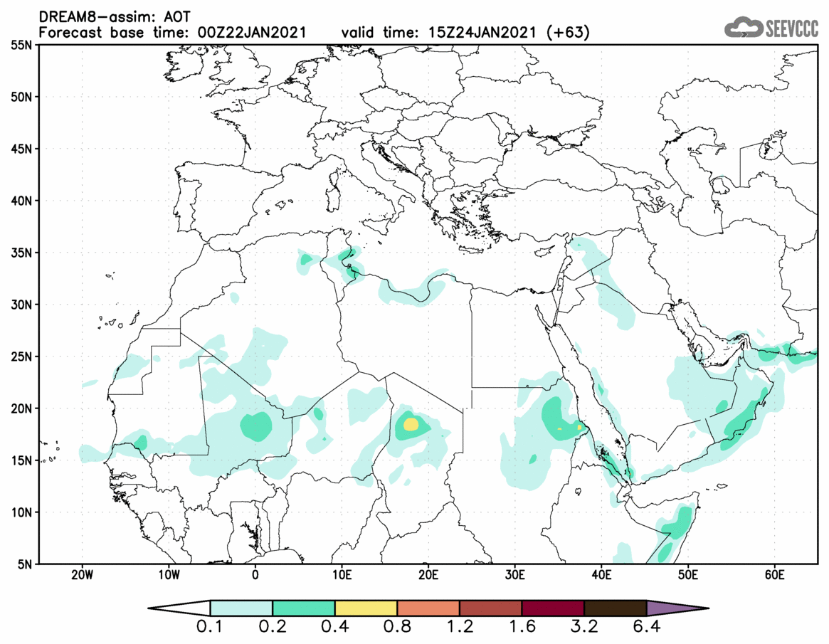829x644 pixels.
Task: Click the 60E longitude label
Action: pyautogui.click(x=774, y=575)
